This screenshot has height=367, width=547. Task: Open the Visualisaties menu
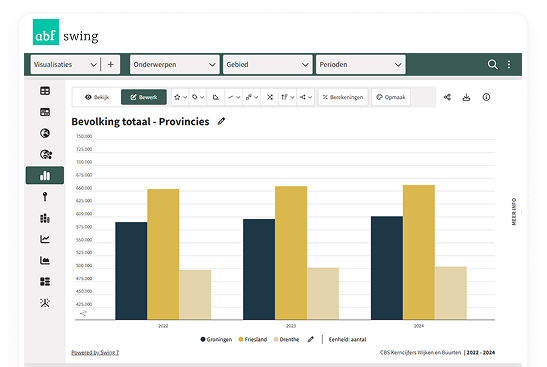point(65,65)
